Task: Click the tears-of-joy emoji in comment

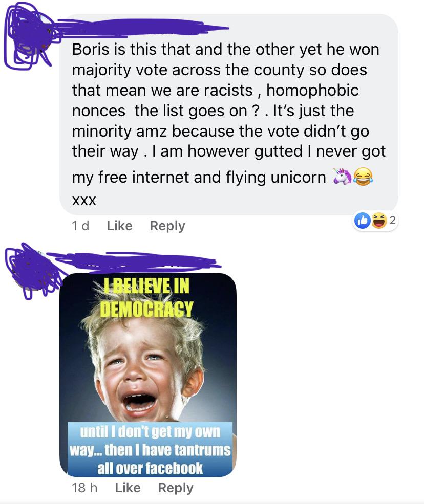Action: (x=363, y=177)
